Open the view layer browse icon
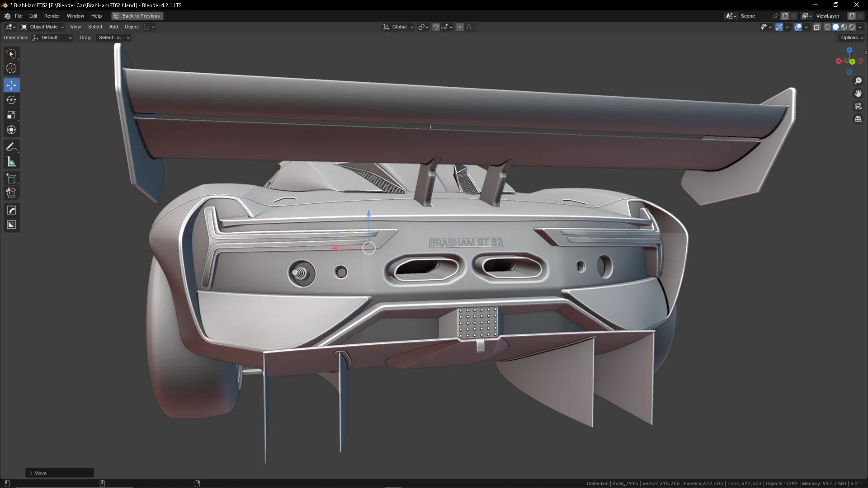The width and height of the screenshot is (868, 488). [807, 16]
